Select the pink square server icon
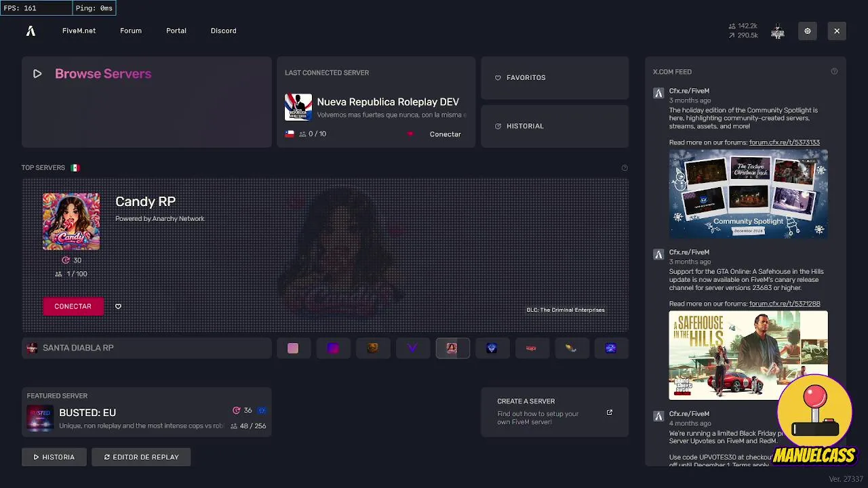The width and height of the screenshot is (868, 488). pos(293,348)
